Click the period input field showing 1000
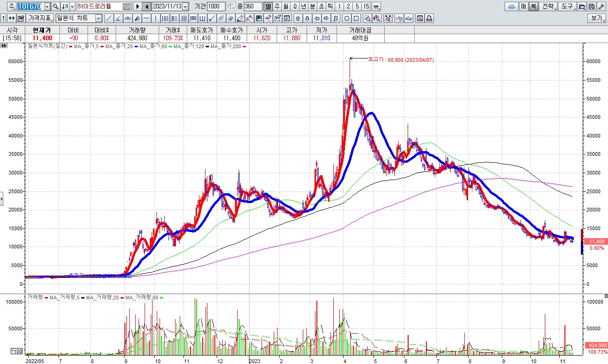This screenshot has width=608, height=364. click(x=216, y=7)
